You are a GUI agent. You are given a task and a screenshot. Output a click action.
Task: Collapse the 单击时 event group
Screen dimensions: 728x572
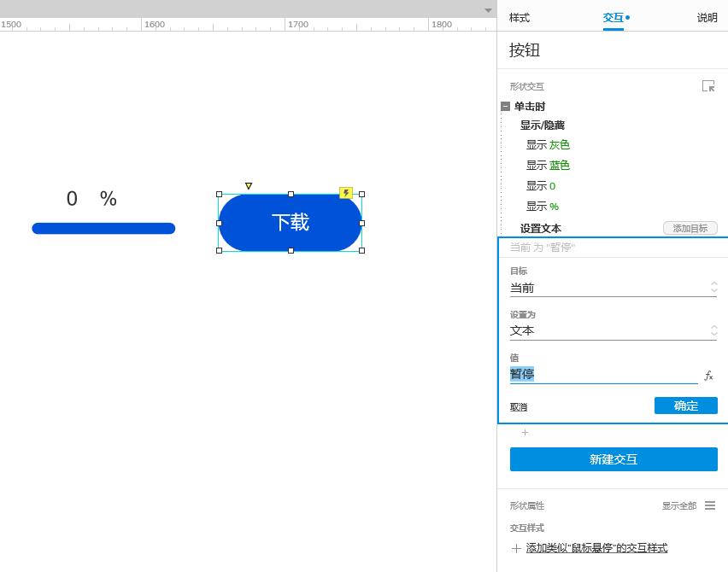pyautogui.click(x=505, y=106)
